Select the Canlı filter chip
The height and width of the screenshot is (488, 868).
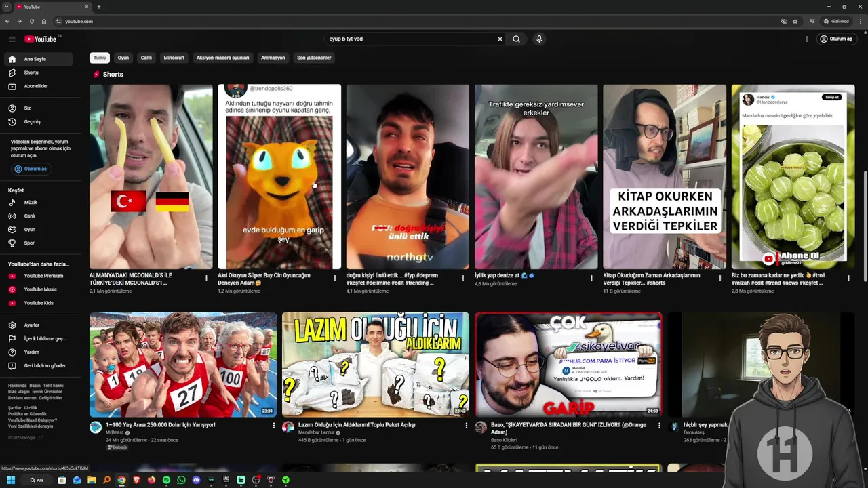pos(146,58)
